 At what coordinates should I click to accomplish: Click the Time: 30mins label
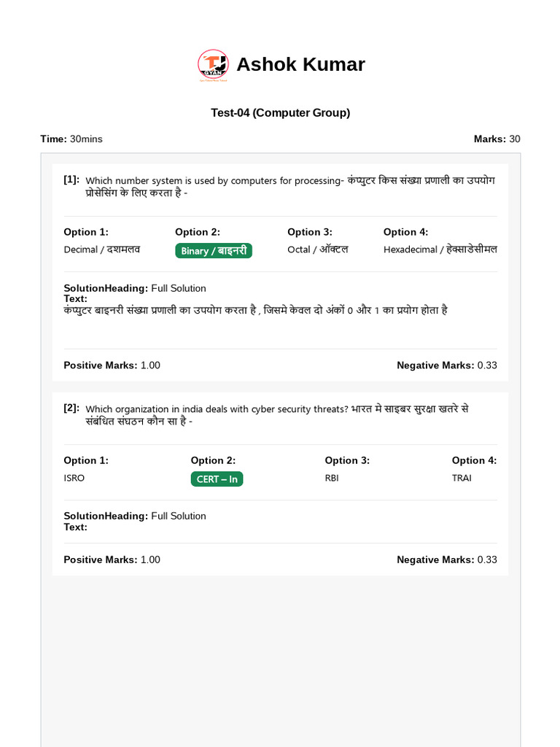tap(71, 139)
